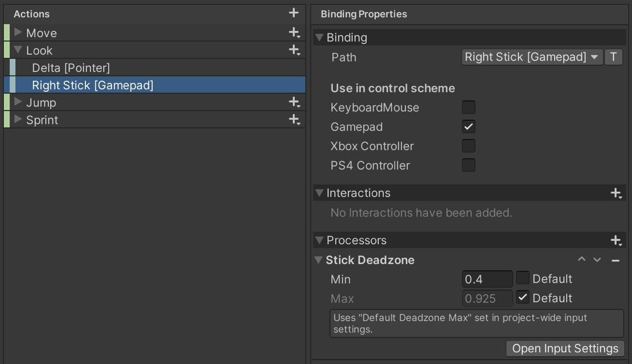
Task: Add a new action with the plus icon
Action: (x=294, y=13)
